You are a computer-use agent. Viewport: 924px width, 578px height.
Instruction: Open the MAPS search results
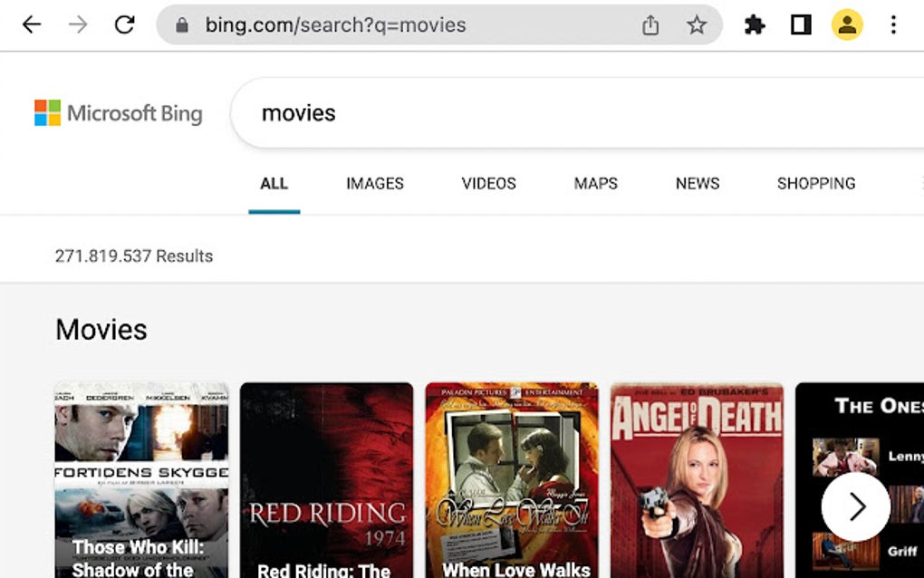pos(595,184)
